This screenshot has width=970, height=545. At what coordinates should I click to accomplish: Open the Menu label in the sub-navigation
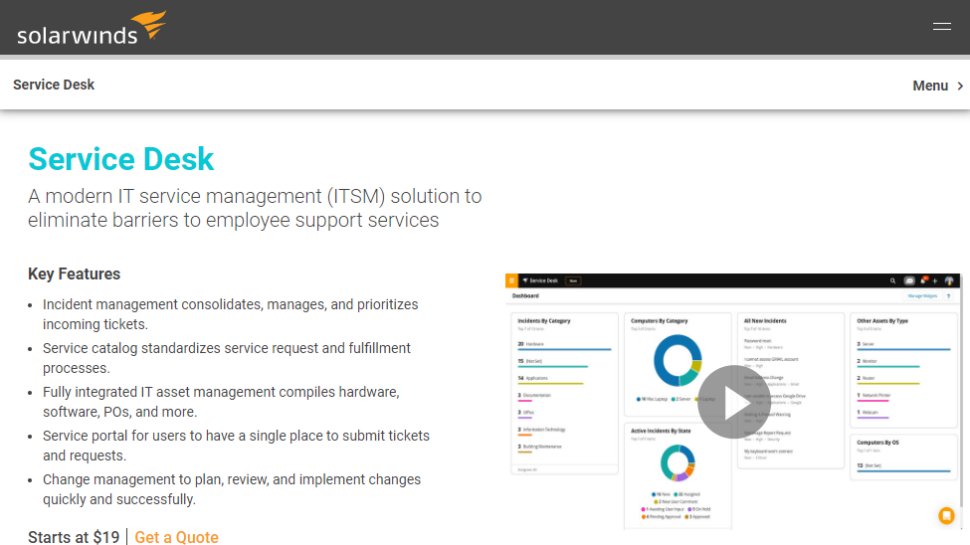point(930,86)
